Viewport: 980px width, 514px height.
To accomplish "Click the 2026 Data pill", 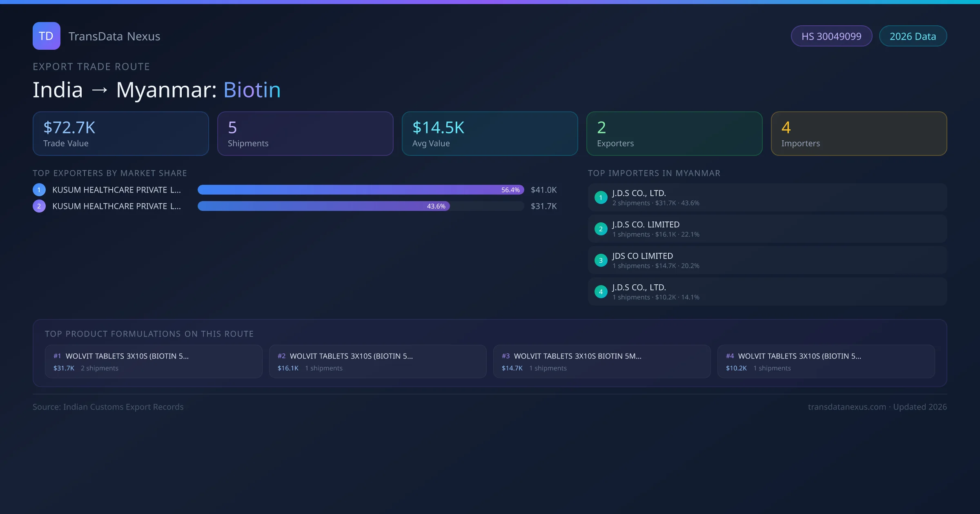I will tap(913, 36).
